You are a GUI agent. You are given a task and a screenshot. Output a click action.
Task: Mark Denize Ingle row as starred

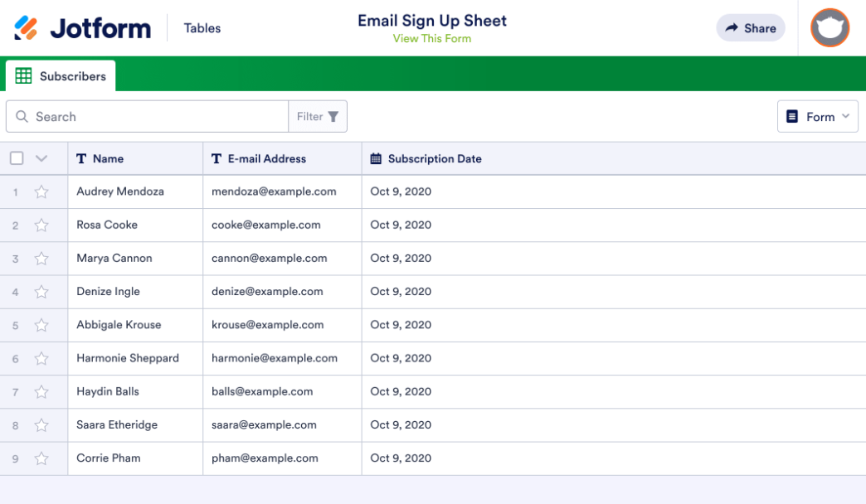click(x=41, y=292)
